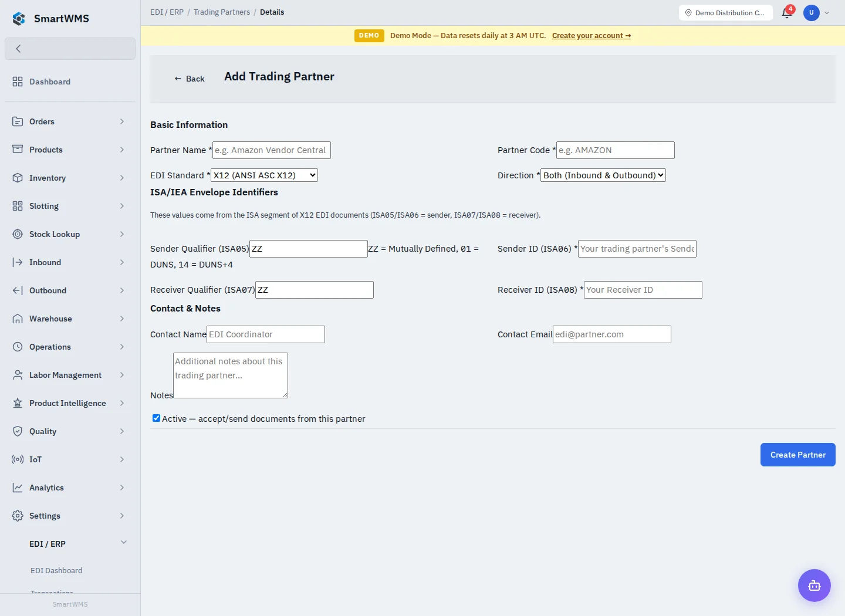Toggle the Active partner checkbox
845x616 pixels.
click(x=156, y=418)
